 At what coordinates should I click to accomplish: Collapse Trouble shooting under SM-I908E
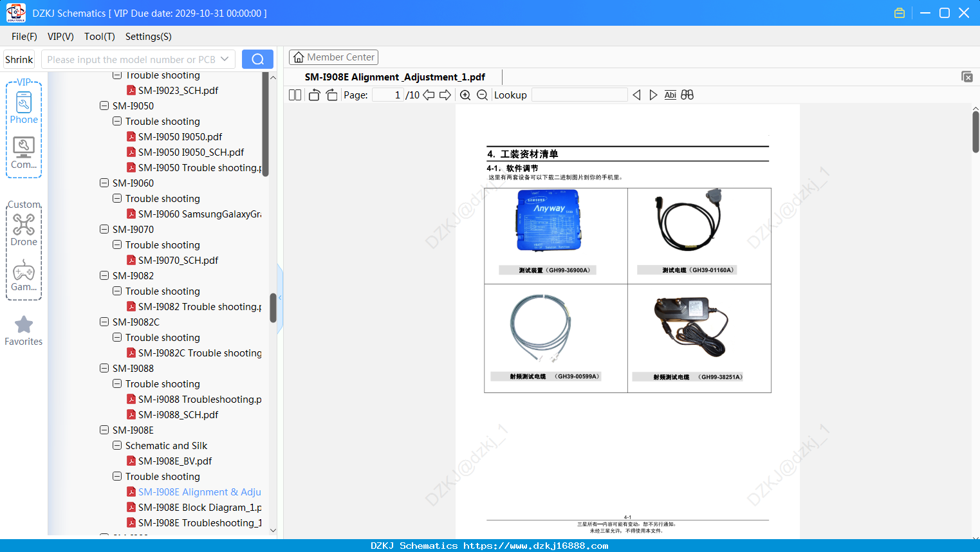click(x=117, y=476)
